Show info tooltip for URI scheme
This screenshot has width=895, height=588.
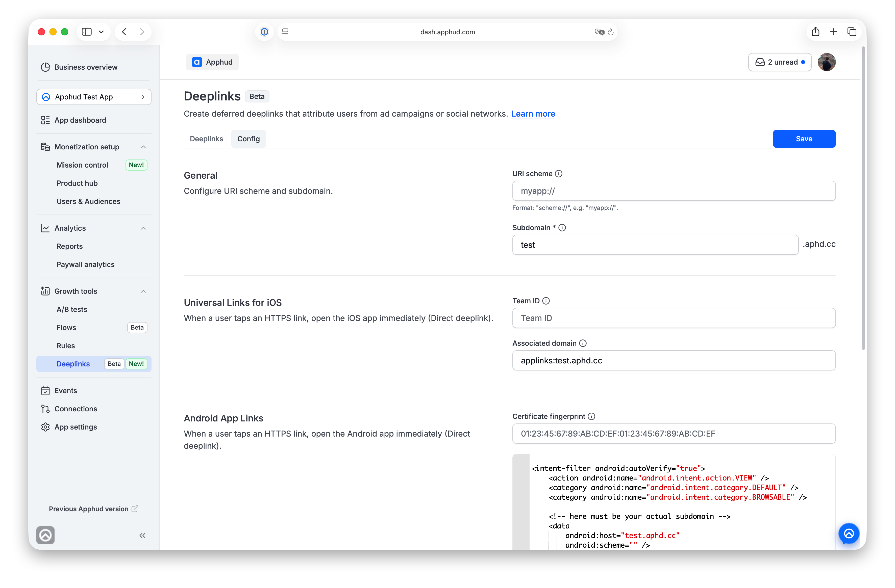pos(559,174)
